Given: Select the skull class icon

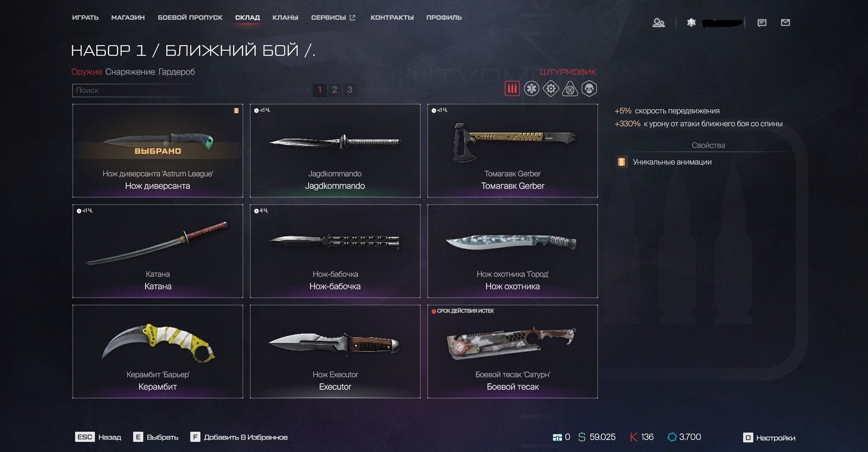Looking at the screenshot, I should [589, 88].
